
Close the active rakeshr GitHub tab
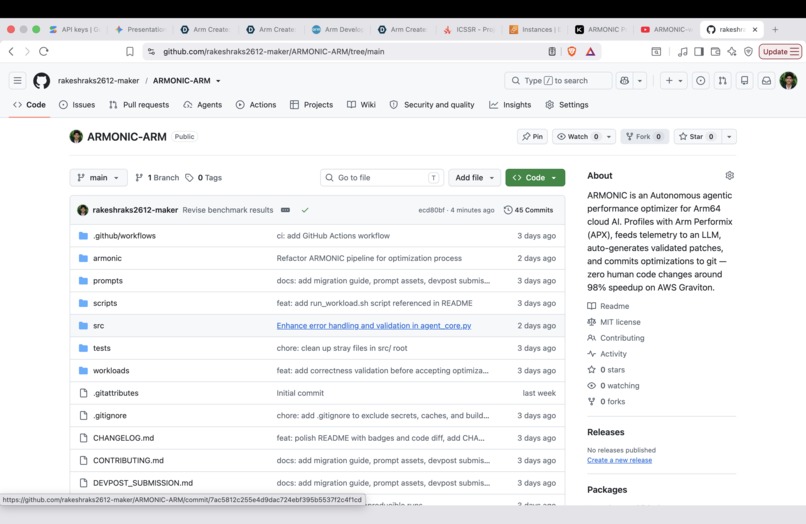pos(755,29)
